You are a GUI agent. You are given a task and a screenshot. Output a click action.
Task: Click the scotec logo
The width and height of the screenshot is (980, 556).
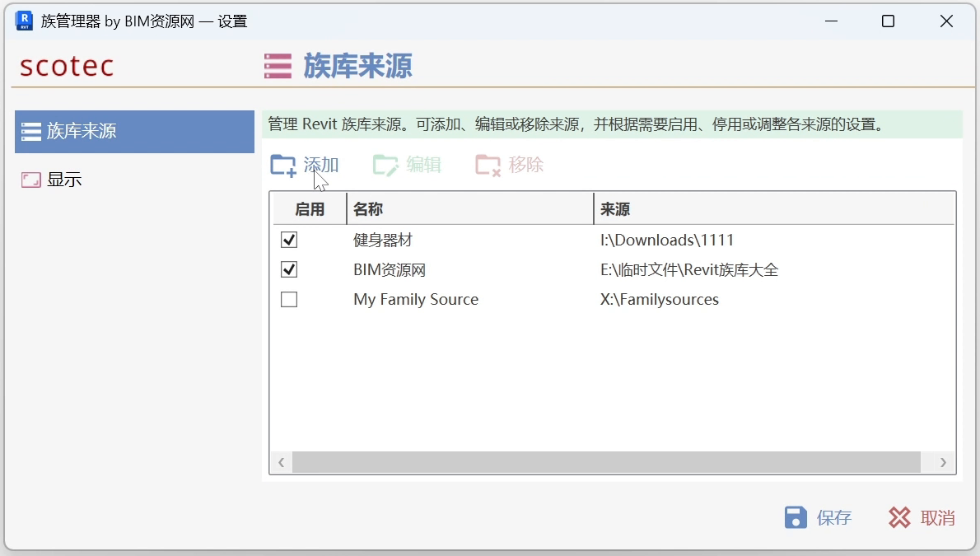[x=67, y=66]
